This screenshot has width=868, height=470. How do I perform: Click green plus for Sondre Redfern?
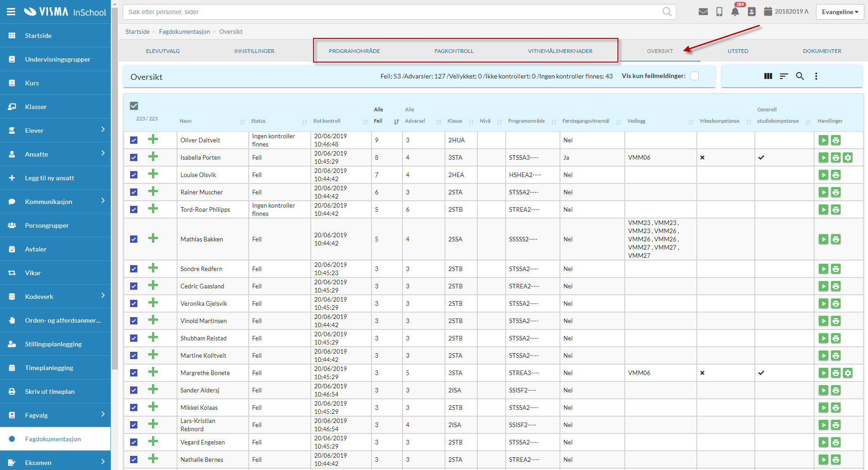click(x=153, y=268)
